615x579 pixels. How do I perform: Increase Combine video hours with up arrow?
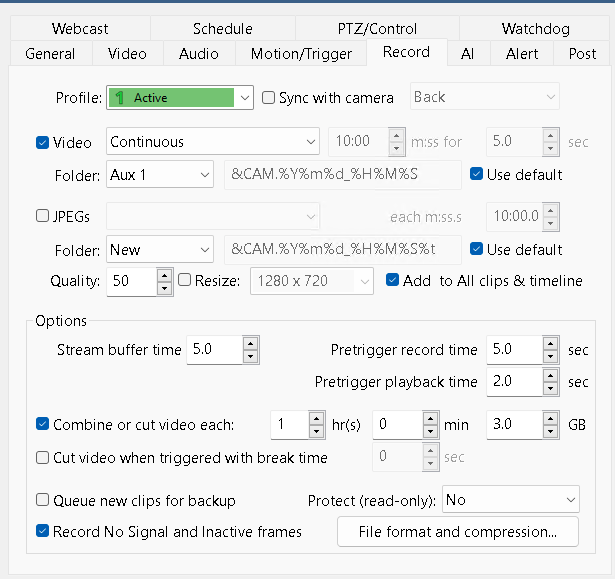tap(316, 419)
